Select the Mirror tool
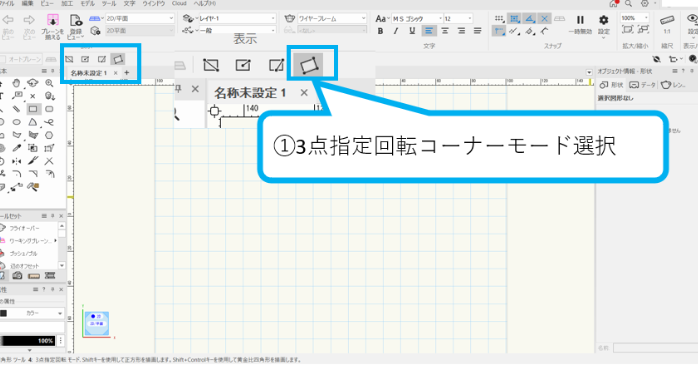 point(16,161)
